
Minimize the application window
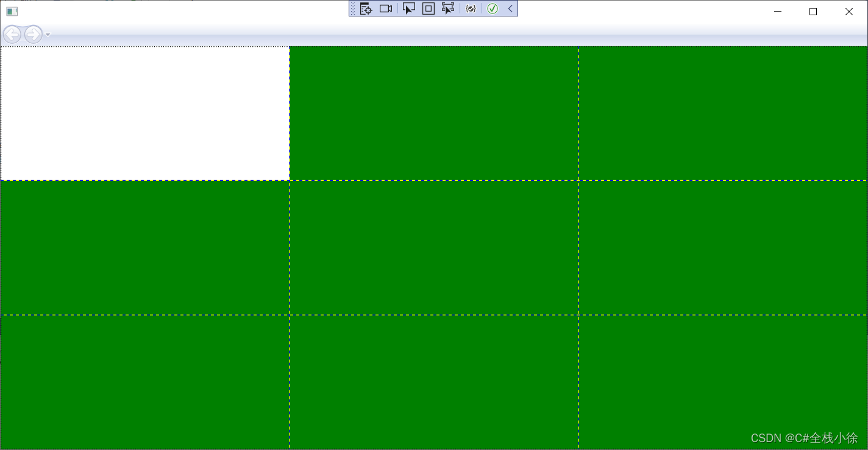[777, 12]
